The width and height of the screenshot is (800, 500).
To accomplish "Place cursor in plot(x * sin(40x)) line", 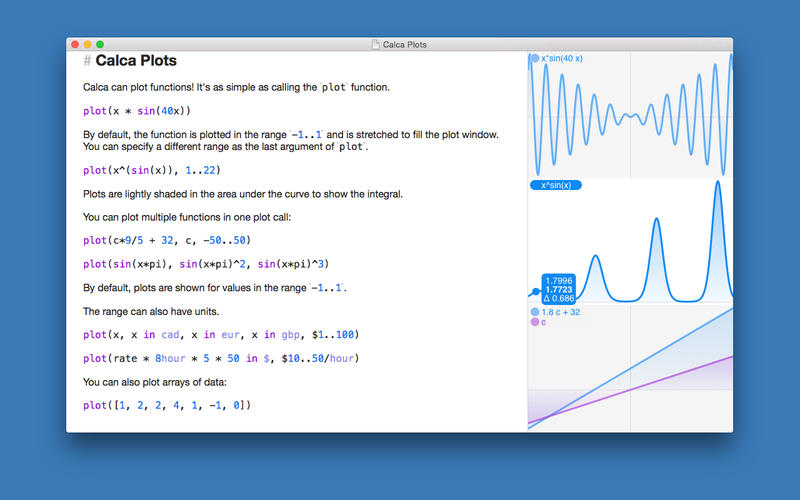I will pos(137,111).
